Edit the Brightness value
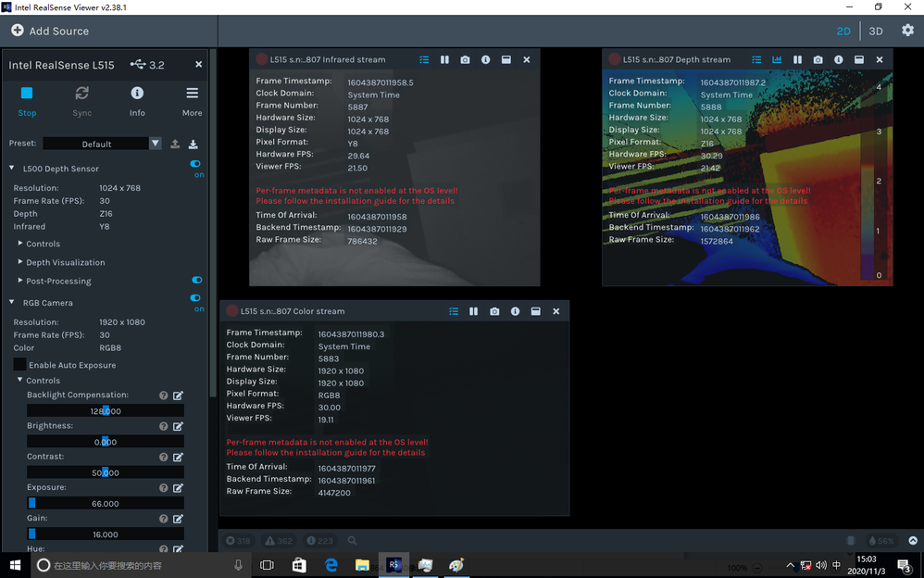The image size is (924, 578). pyautogui.click(x=178, y=426)
